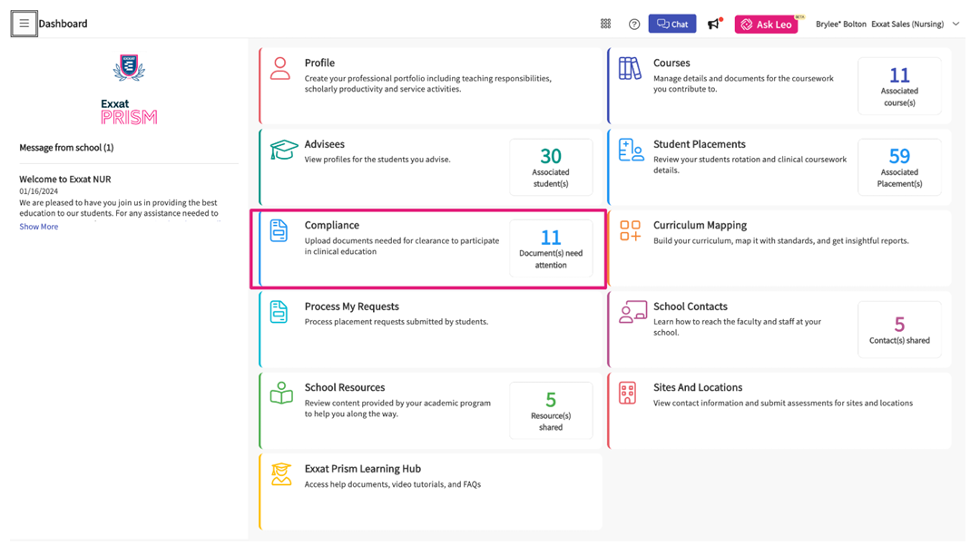Image resolution: width=980 pixels, height=545 pixels.
Task: Click the Dashboard page title
Action: 64,24
